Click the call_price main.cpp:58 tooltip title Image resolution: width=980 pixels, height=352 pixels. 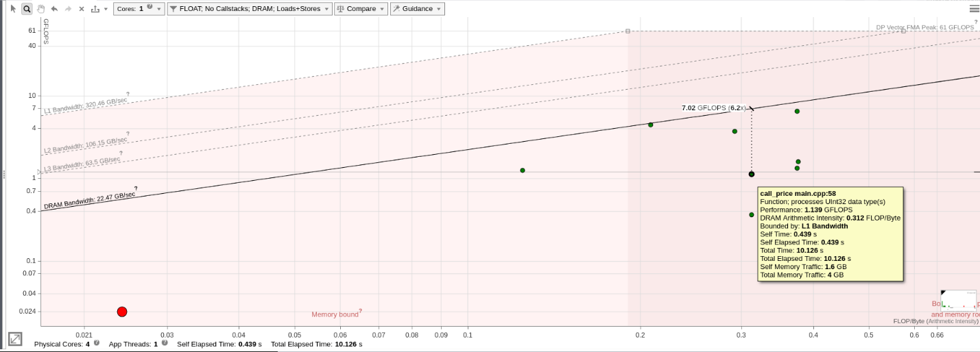798,194
